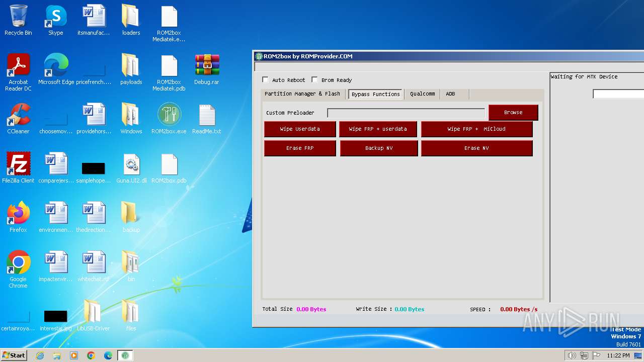Image resolution: width=644 pixels, height=362 pixels.
Task: Click Wipe FRP + userdata button
Action: (378, 129)
